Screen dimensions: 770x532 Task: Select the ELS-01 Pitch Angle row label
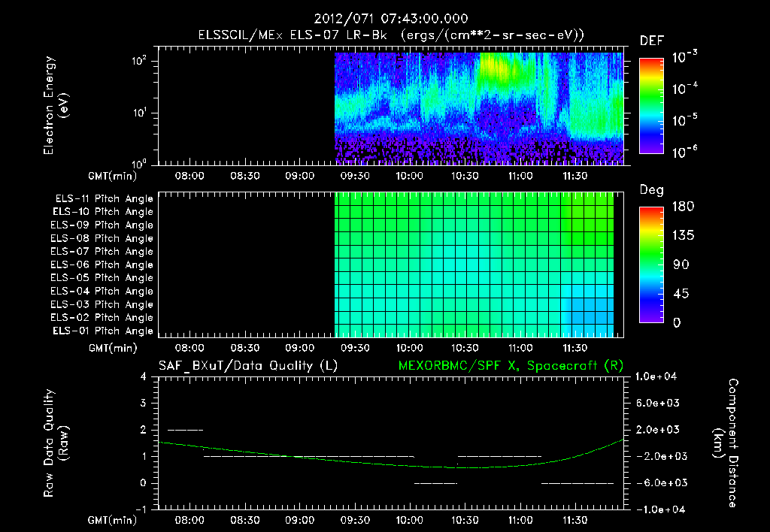(103, 331)
